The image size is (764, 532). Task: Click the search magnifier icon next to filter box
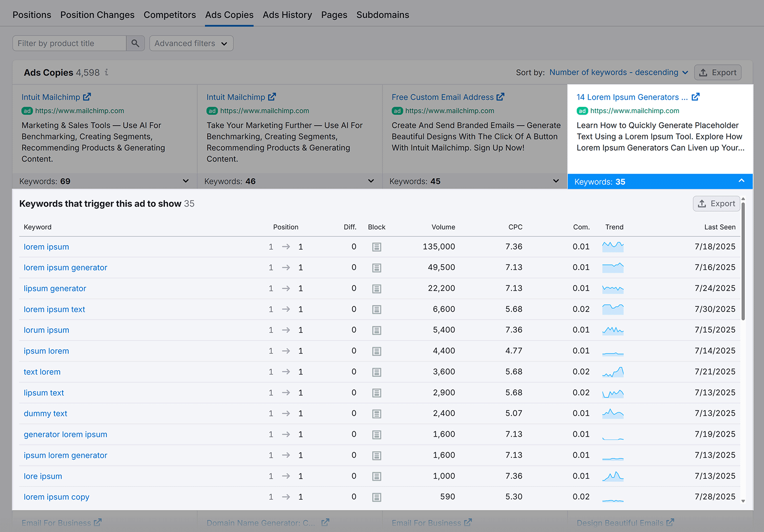coord(135,43)
